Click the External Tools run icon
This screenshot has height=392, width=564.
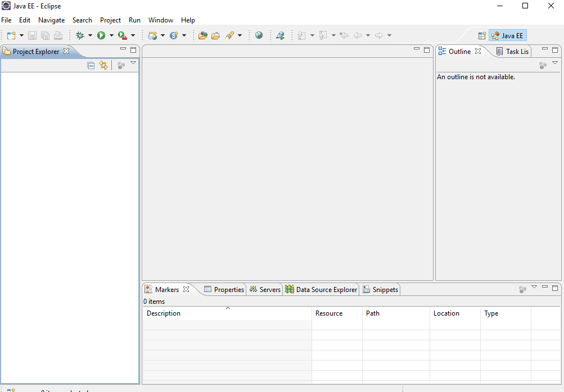tap(123, 35)
